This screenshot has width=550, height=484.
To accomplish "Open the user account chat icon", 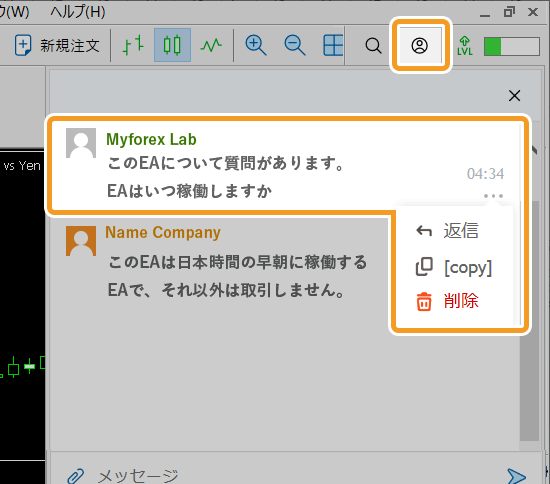I will [x=420, y=45].
